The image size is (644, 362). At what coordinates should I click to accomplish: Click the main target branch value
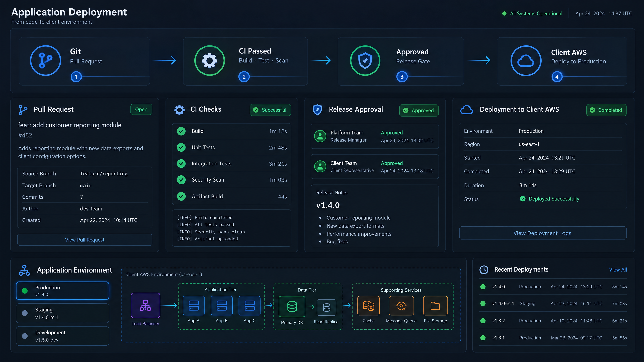(x=86, y=186)
